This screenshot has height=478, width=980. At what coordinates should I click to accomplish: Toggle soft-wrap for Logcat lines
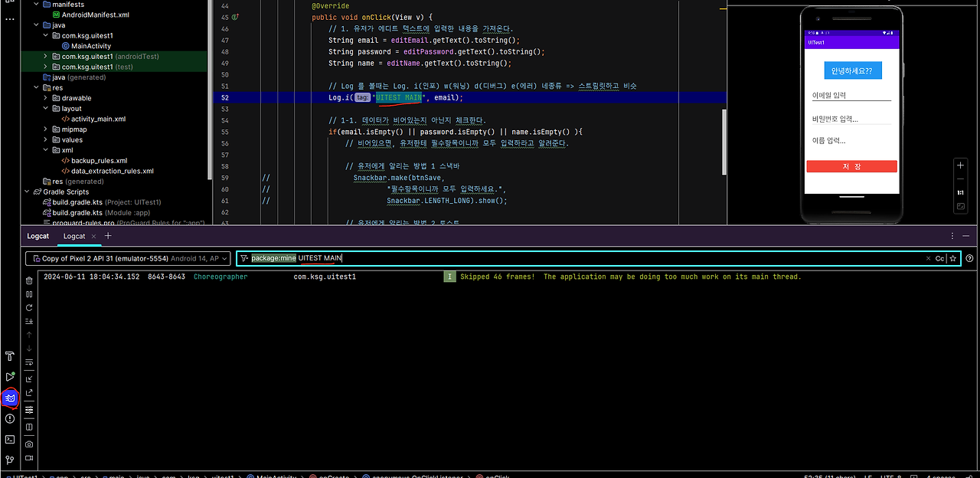click(x=28, y=362)
